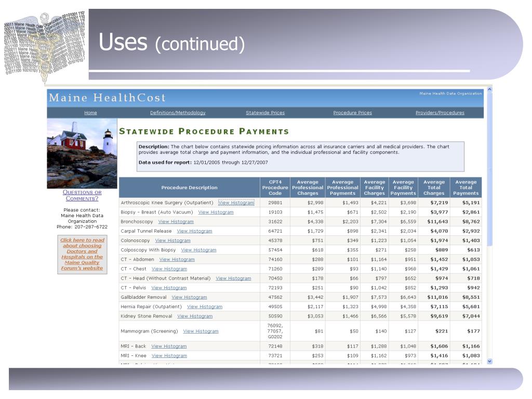View Histogram for Carpal Tunnel Release
The height and width of the screenshot is (399, 532).
pyautogui.click(x=194, y=231)
